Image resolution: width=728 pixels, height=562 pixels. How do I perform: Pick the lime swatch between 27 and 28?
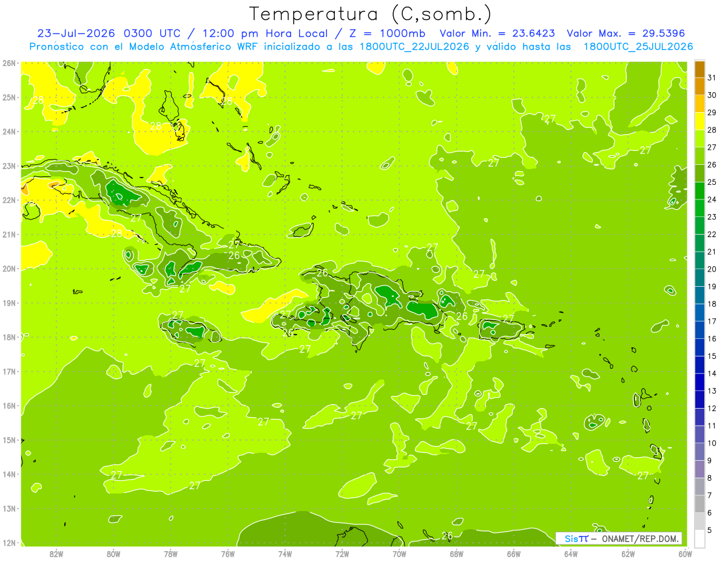click(x=699, y=139)
